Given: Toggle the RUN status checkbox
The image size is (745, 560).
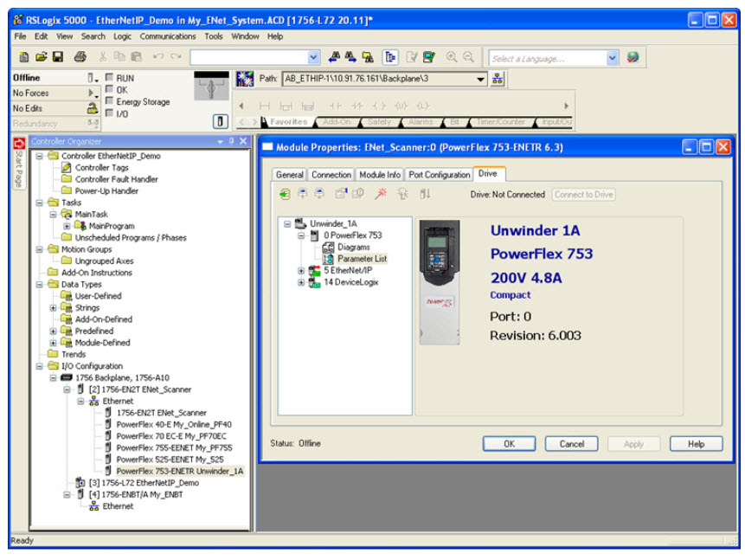Looking at the screenshot, I should pos(109,78).
